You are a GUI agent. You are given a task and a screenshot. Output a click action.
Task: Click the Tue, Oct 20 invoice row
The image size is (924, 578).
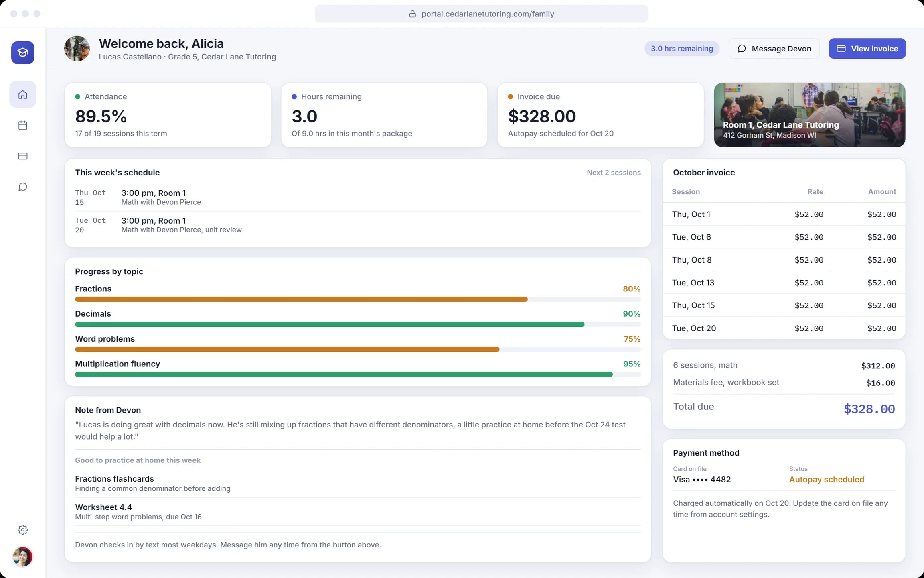[784, 328]
